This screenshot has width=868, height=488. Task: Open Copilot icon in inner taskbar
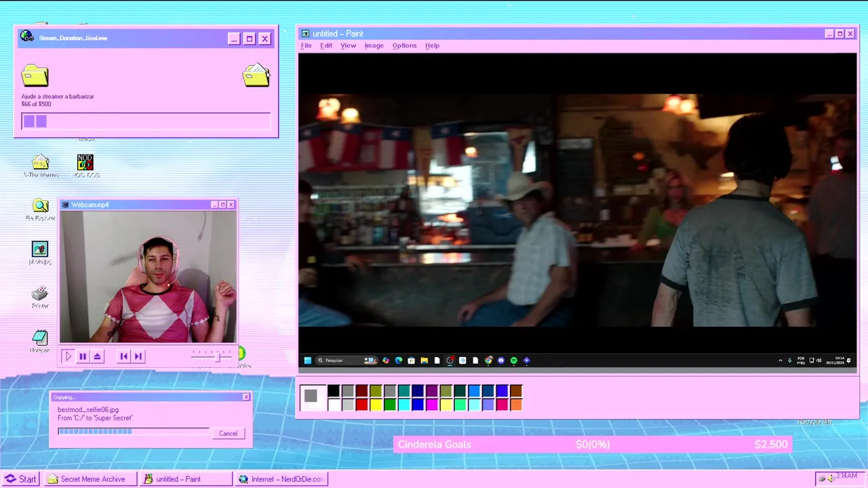[386, 361]
